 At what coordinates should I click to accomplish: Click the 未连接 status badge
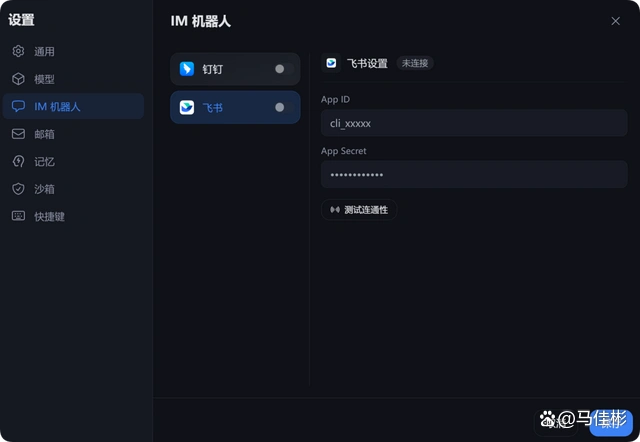click(x=415, y=63)
